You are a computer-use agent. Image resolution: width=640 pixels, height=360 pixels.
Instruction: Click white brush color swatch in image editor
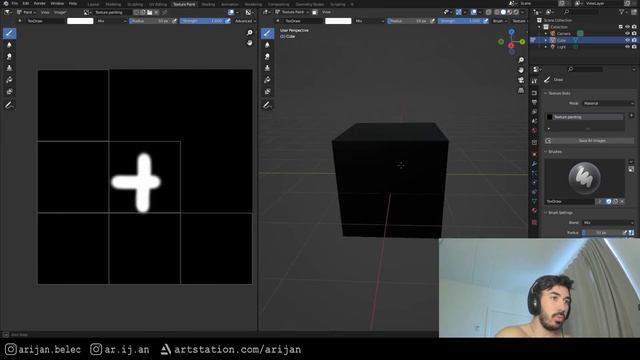coord(80,21)
